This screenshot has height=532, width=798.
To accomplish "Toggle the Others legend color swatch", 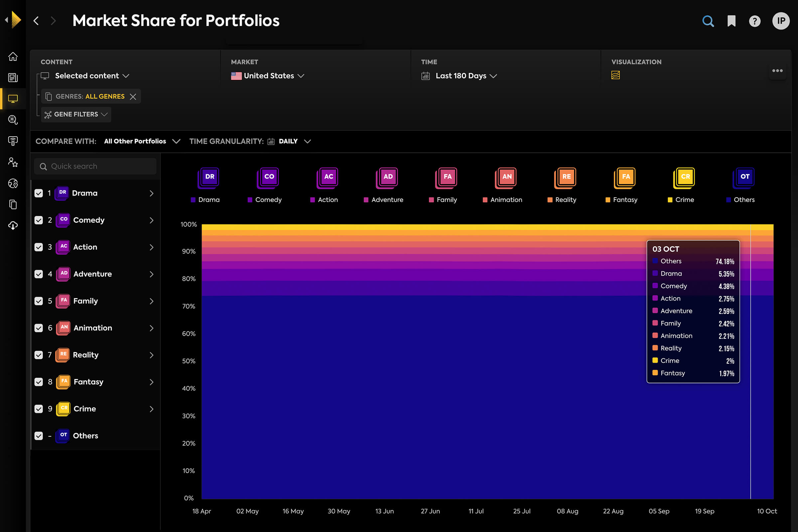I will tap(729, 200).
